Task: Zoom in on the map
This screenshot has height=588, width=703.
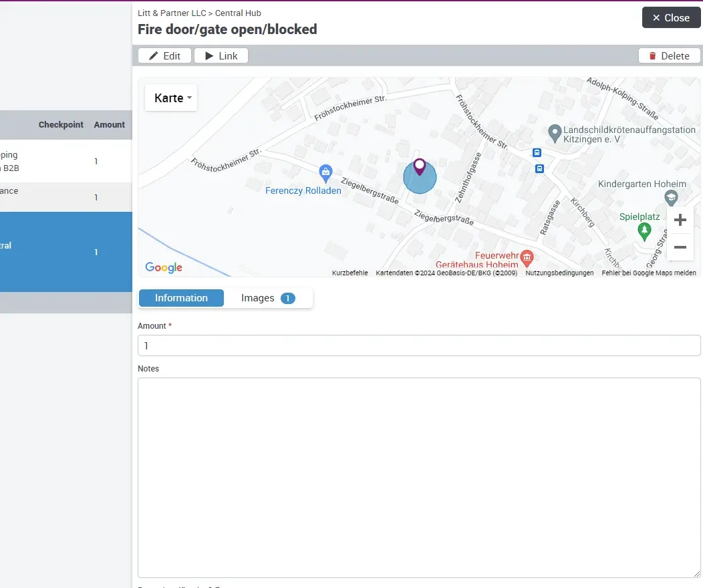Action: (680, 220)
